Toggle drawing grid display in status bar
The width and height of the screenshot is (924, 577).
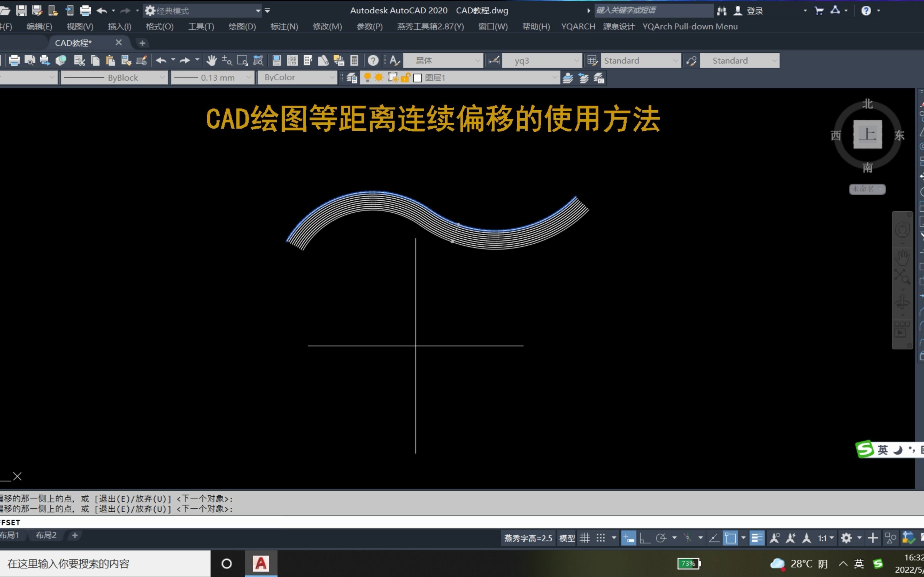point(584,538)
